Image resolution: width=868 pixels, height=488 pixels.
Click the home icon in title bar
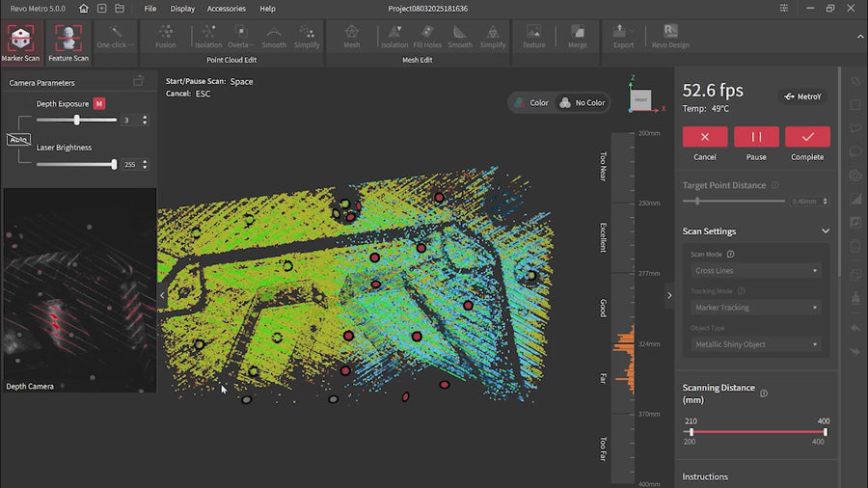coord(84,9)
